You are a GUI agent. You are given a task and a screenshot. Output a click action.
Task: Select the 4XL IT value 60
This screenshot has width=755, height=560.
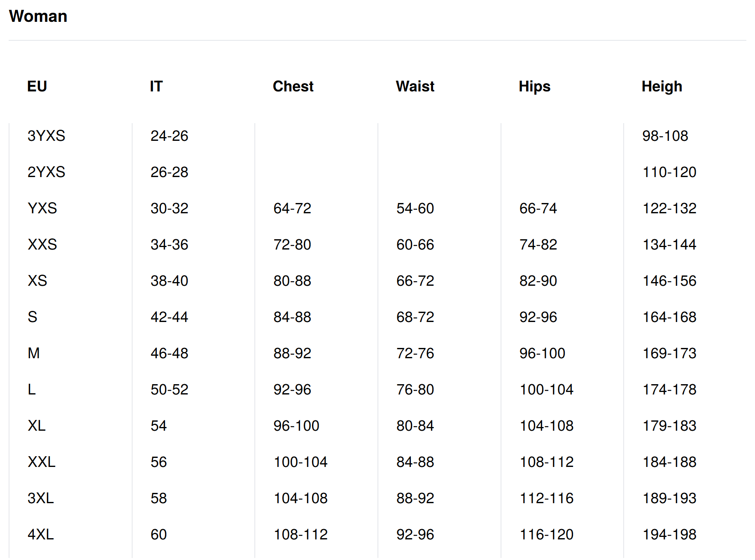coord(158,534)
